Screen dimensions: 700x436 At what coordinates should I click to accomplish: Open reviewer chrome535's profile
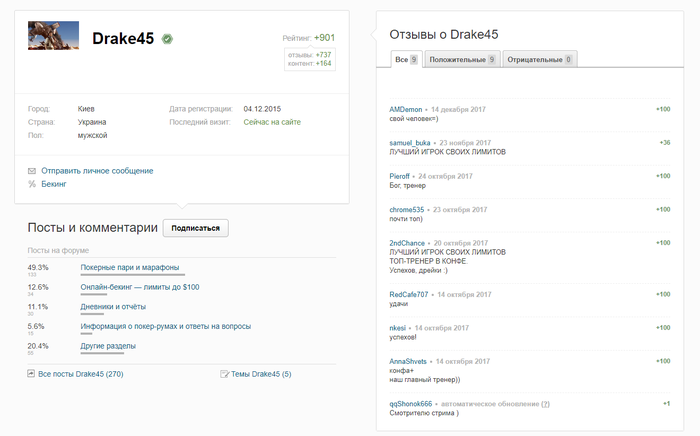407,210
